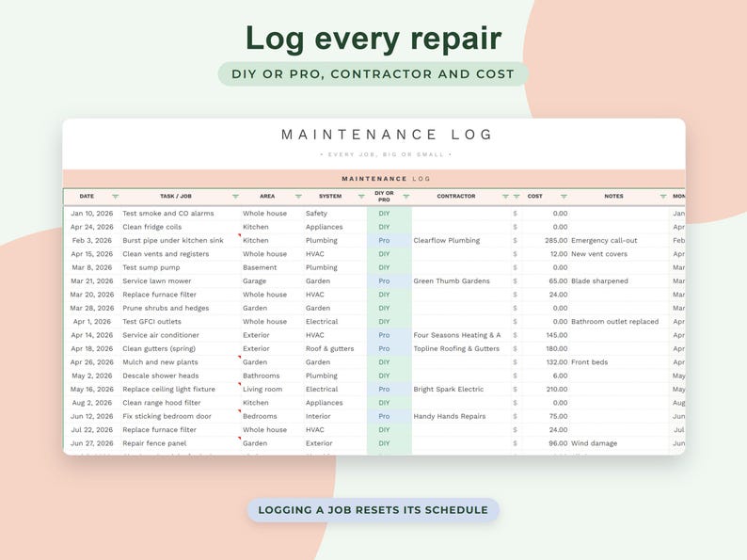Open the SYSTEM column filter dropdown
747x560 pixels.
pos(361,197)
